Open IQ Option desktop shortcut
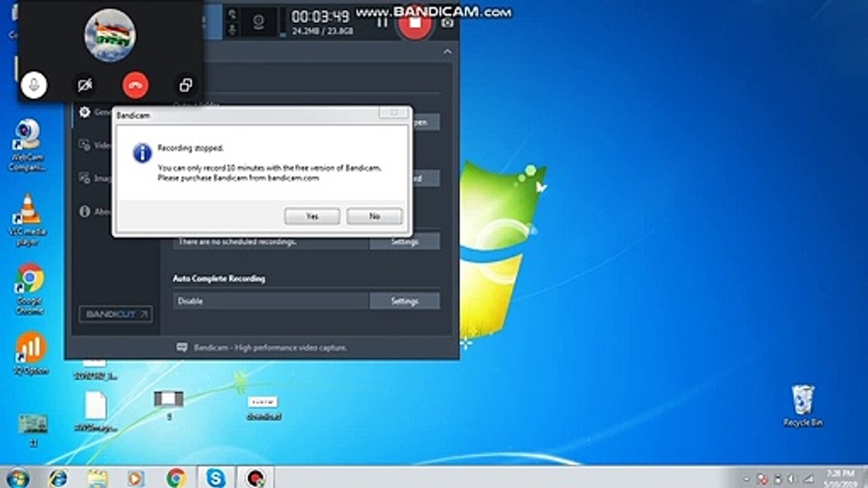Image resolution: width=868 pixels, height=488 pixels. point(30,354)
